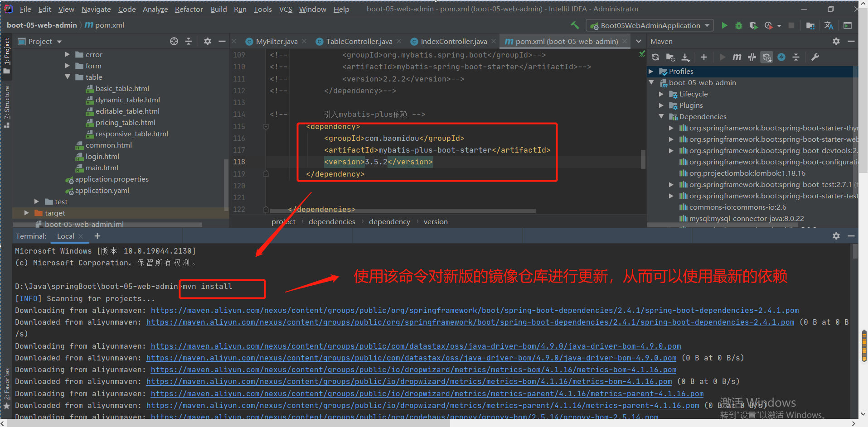The width and height of the screenshot is (868, 427).
Task: Run Boot05WebAdminApplication with green play icon
Action: 724,25
